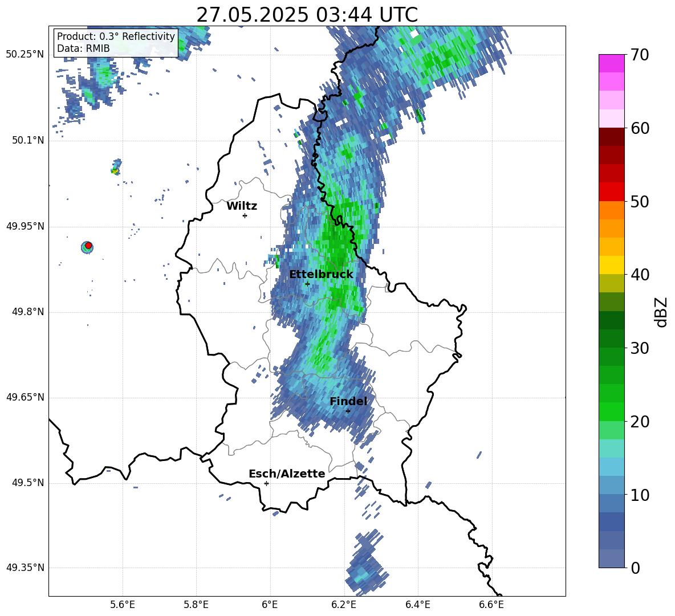Click the 6.4°E longitude tick label
675x616 pixels.
click(x=417, y=605)
